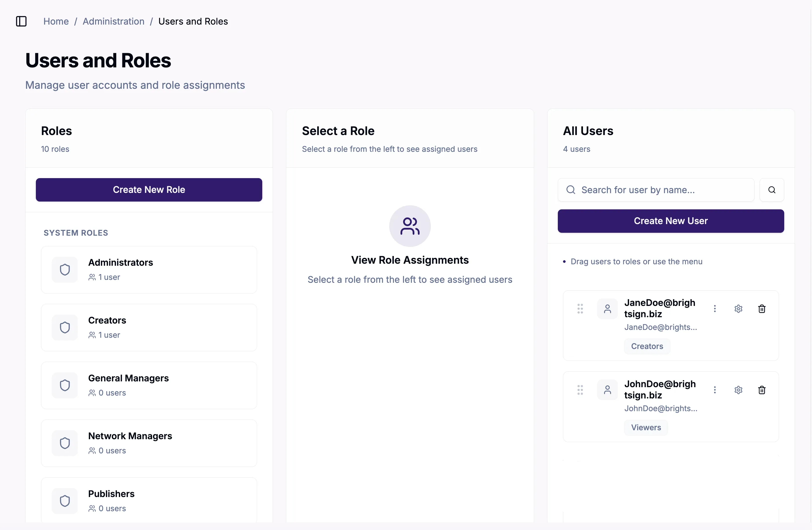The image size is (812, 530).
Task: Click the Create New Role button
Action: click(149, 190)
